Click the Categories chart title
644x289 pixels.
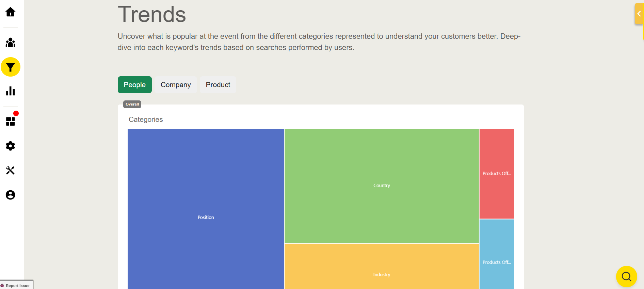[146, 119]
